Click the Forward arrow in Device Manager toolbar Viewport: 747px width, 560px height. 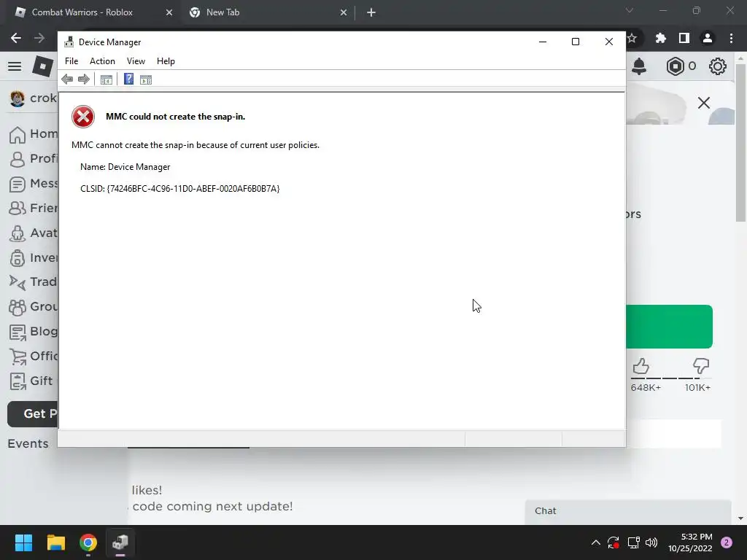(x=84, y=79)
